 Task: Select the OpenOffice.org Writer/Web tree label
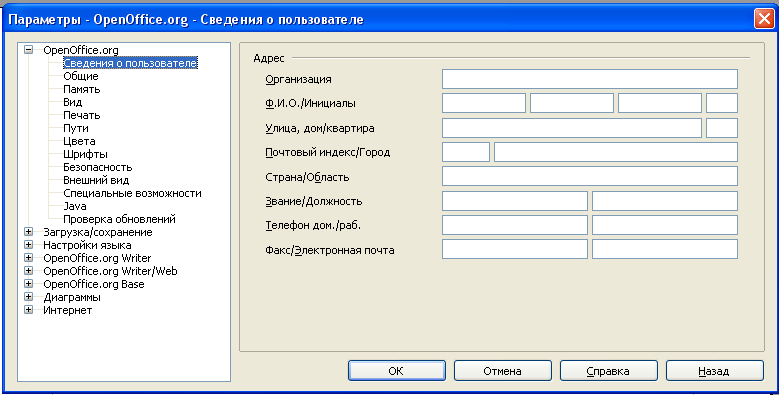coord(110,271)
